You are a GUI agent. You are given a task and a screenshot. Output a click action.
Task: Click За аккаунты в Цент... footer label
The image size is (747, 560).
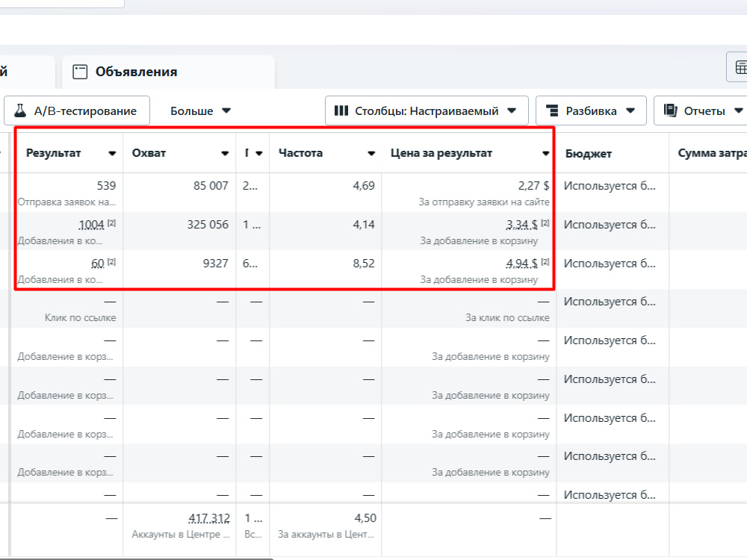point(326,535)
